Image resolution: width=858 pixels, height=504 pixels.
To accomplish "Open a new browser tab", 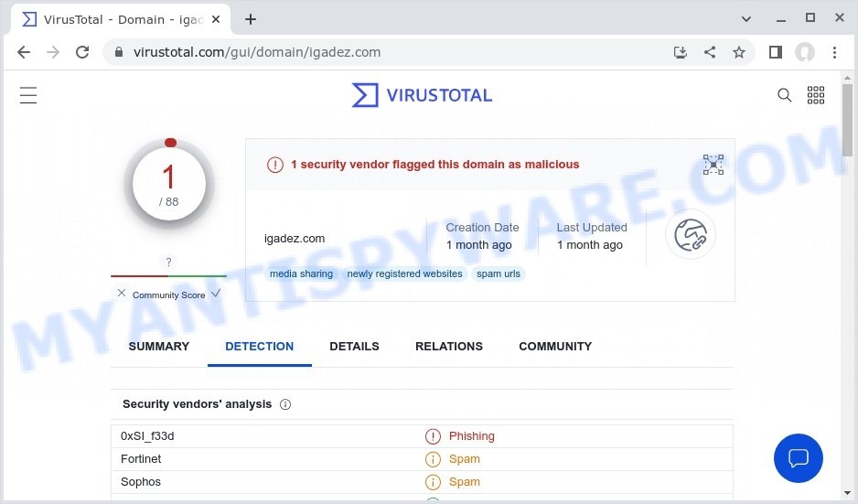I will [x=250, y=19].
